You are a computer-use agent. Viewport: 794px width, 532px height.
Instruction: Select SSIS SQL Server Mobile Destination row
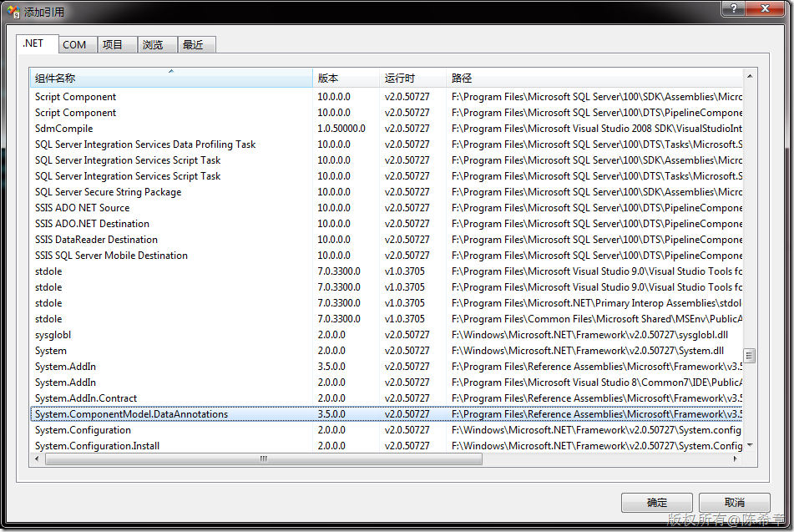coord(387,256)
